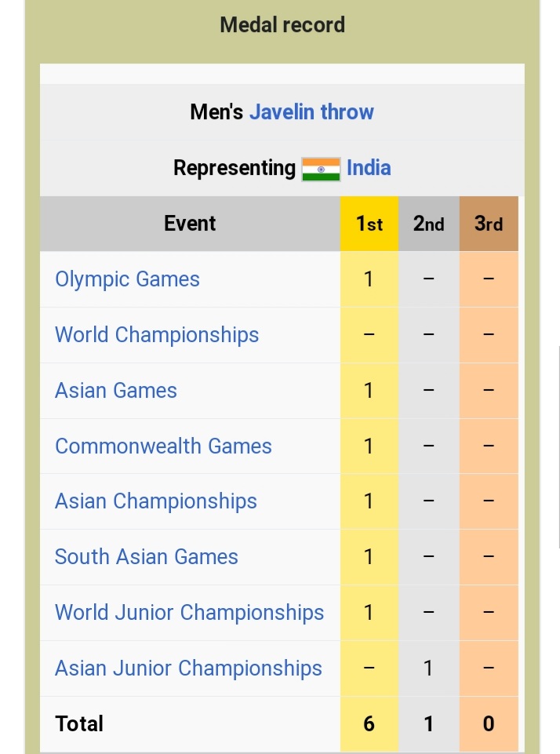Image resolution: width=560 pixels, height=754 pixels.
Task: Open the Olympic Games link
Action: [x=127, y=279]
